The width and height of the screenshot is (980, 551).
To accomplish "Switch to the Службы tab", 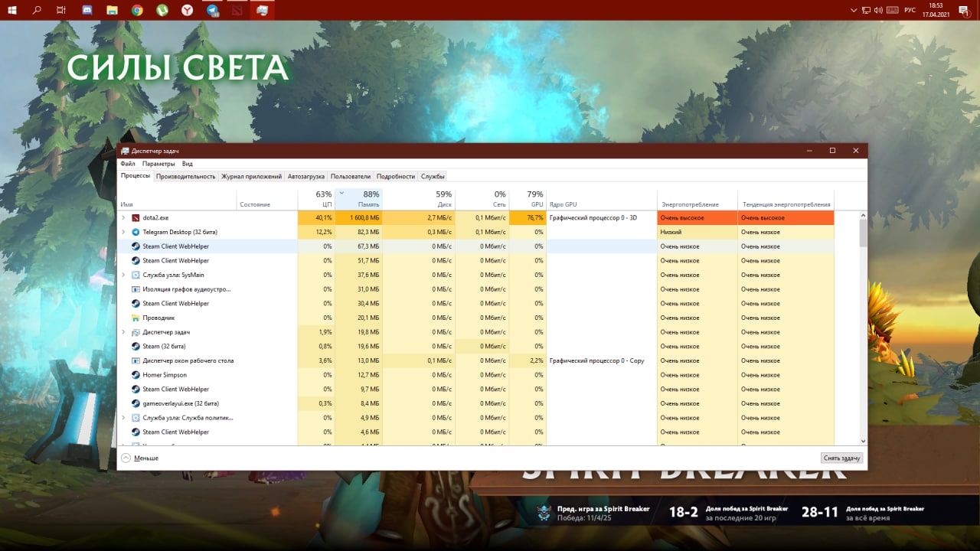I will pos(433,176).
